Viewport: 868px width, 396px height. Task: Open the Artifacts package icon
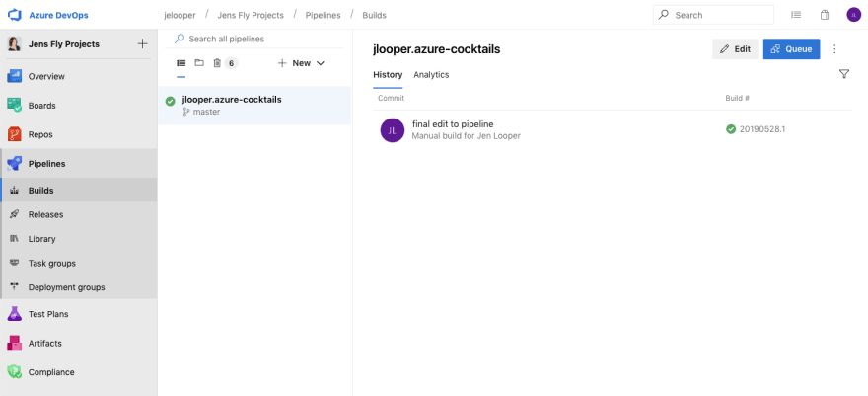point(14,344)
